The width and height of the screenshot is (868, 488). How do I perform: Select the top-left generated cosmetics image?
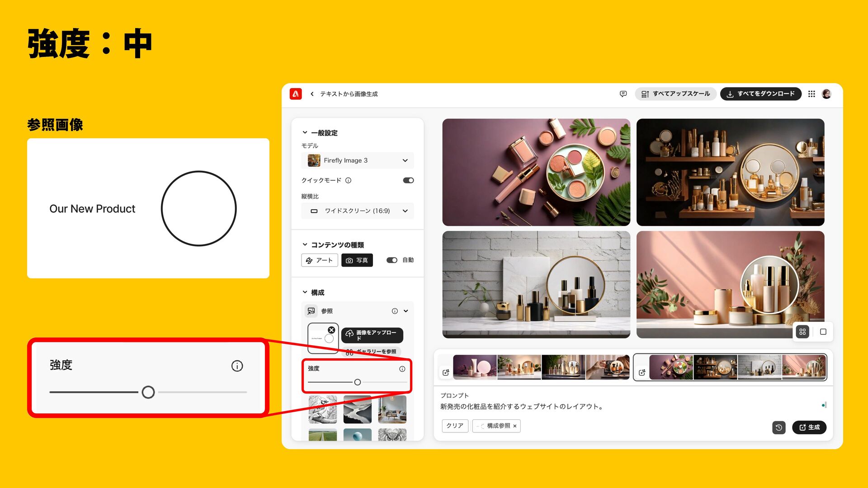point(536,172)
